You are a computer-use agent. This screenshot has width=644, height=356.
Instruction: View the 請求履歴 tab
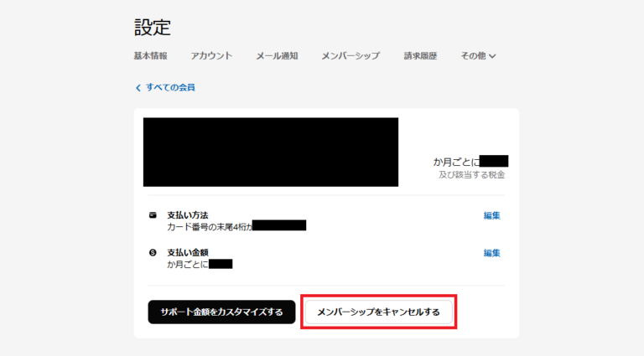[420, 56]
